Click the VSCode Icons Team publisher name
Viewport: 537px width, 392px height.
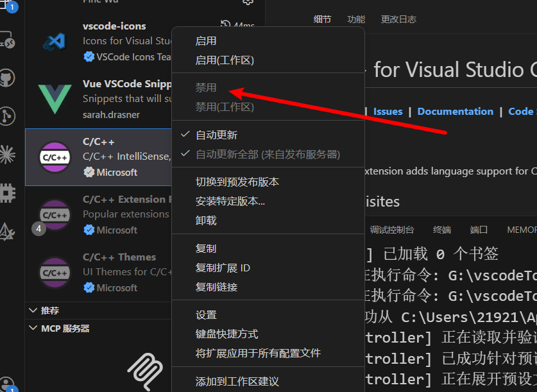pos(133,57)
